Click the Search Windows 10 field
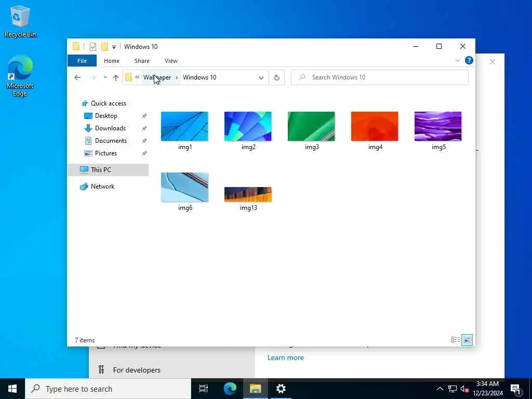 click(x=380, y=77)
